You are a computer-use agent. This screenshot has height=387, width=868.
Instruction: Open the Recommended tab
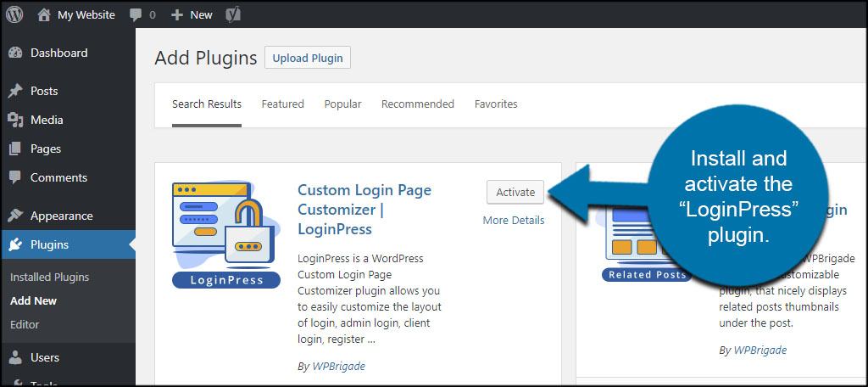tap(417, 104)
